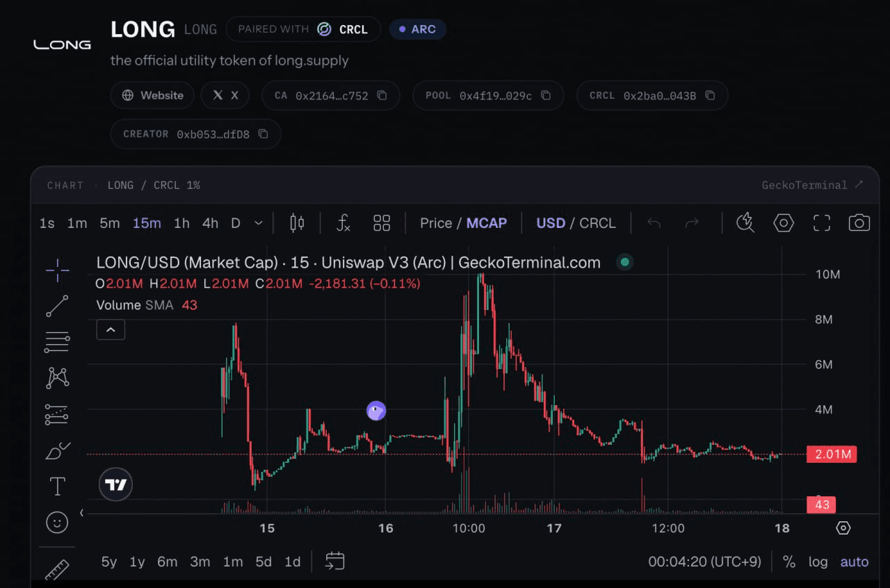Switch denomination to USD

(551, 223)
